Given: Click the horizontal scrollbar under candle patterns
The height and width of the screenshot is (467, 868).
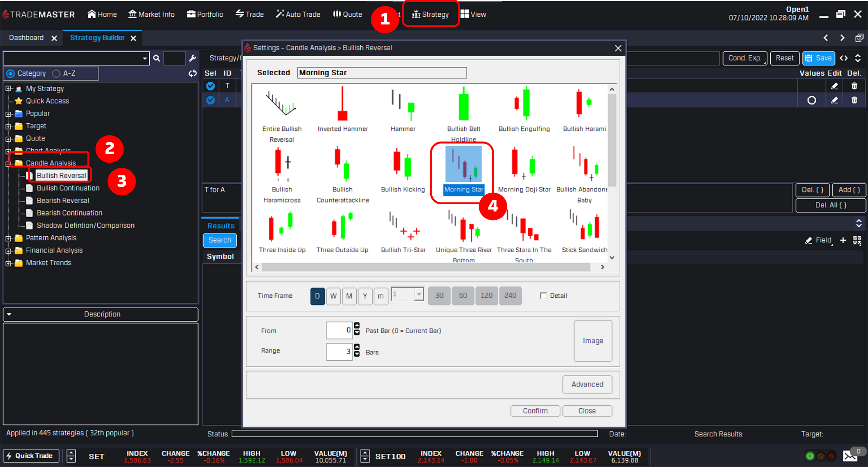Looking at the screenshot, I should [425, 267].
